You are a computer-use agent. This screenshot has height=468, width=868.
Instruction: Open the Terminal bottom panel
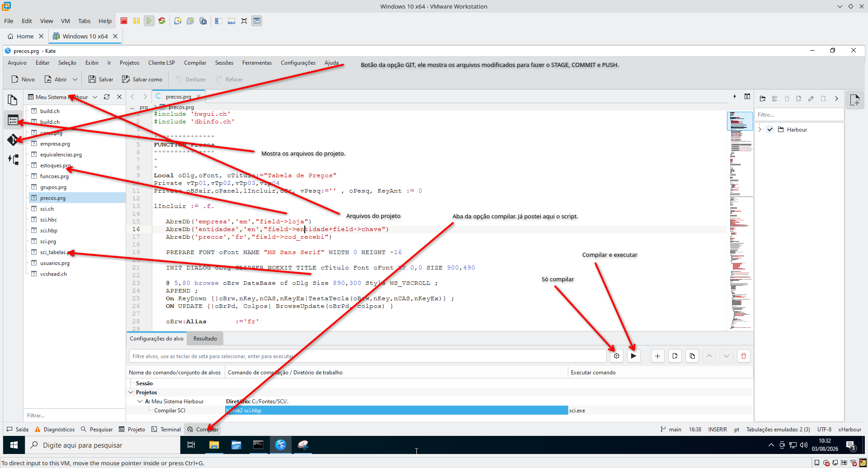pos(166,429)
